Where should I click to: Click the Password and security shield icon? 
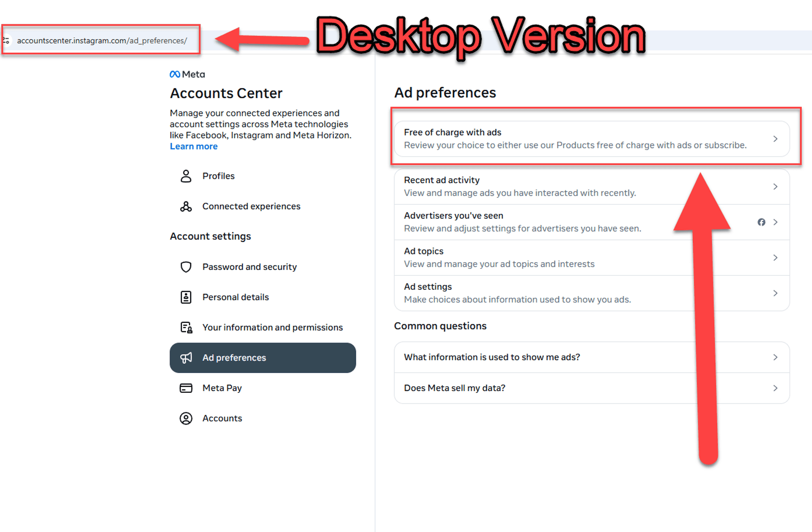pos(184,266)
